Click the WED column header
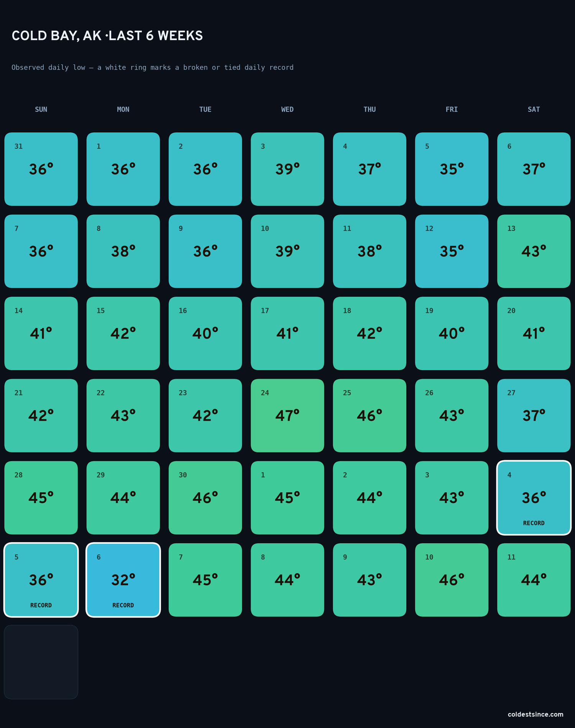This screenshot has height=728, width=575. [287, 109]
